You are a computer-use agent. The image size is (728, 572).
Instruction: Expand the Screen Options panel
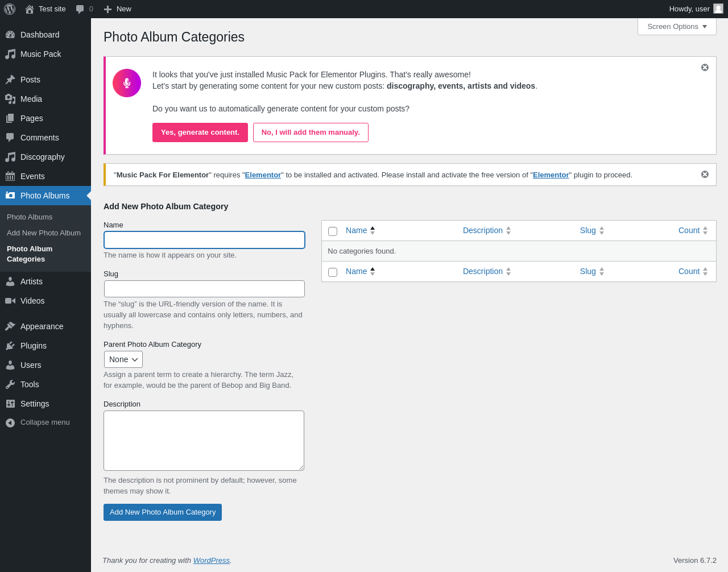tap(677, 27)
